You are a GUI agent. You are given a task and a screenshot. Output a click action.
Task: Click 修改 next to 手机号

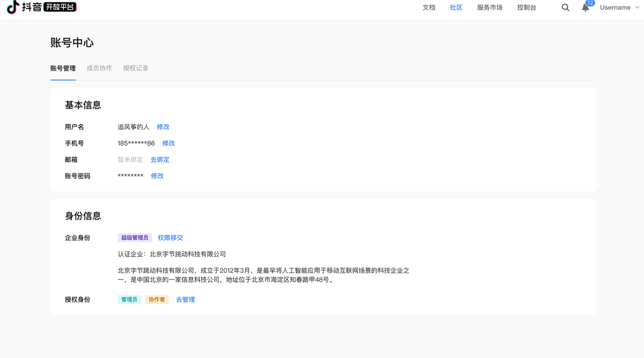click(x=169, y=143)
